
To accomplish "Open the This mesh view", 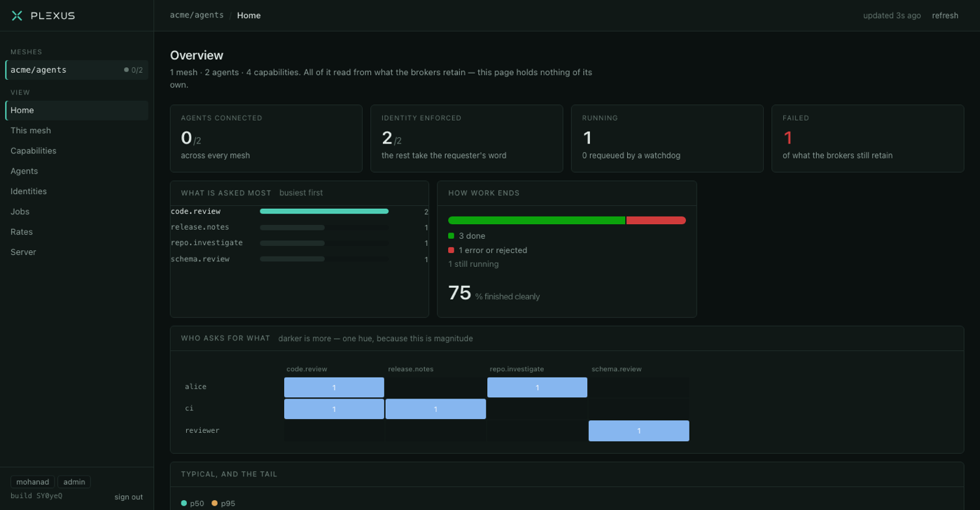I will 77,130.
